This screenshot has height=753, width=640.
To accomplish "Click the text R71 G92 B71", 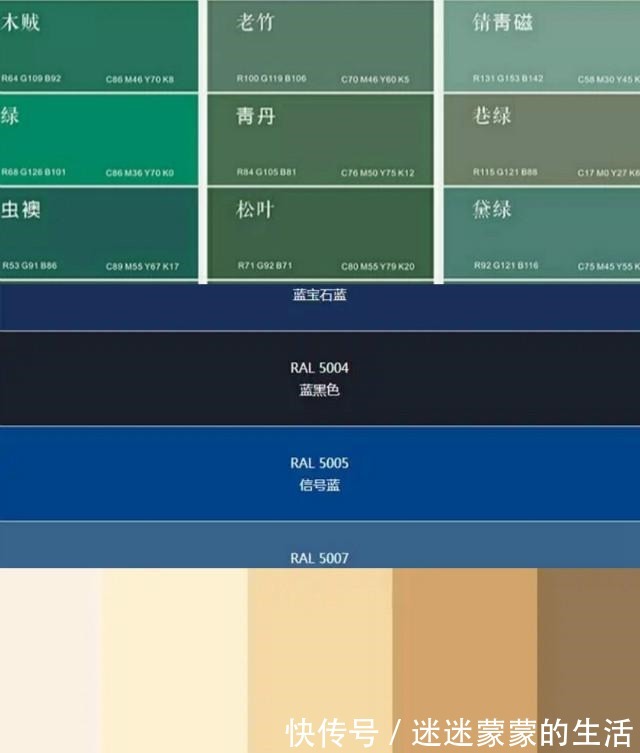I will click(265, 266).
